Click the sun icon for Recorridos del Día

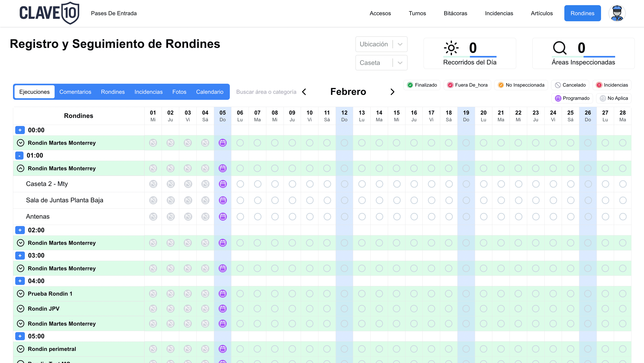(x=451, y=48)
